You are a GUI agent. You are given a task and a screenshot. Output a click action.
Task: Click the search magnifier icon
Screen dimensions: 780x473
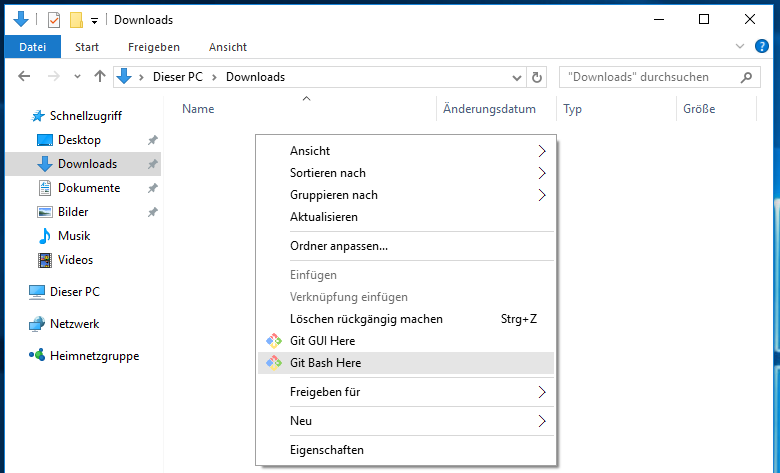(x=746, y=77)
